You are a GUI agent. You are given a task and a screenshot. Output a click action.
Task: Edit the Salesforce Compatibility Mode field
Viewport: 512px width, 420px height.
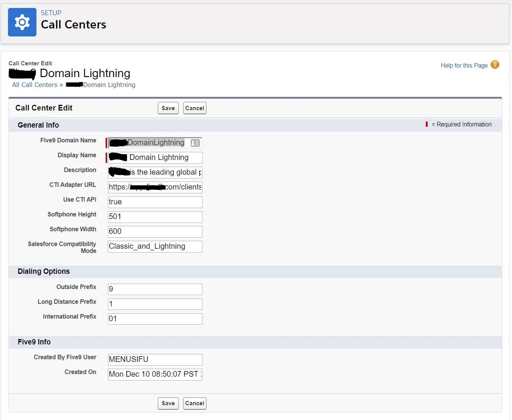155,246
